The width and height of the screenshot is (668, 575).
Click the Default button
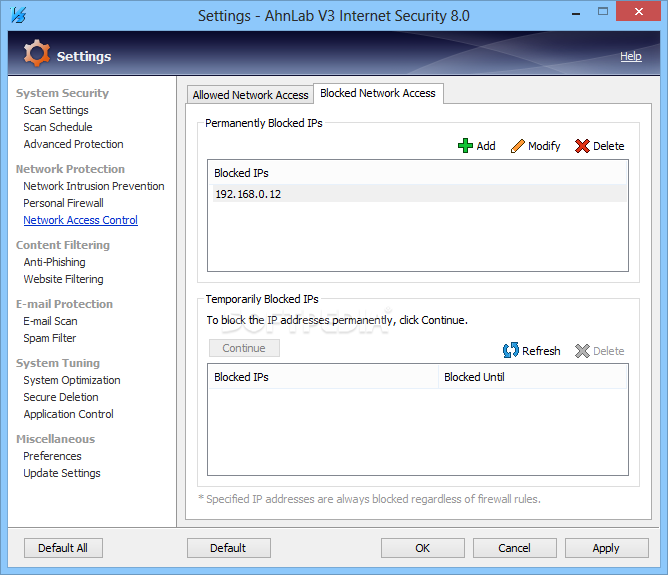[228, 548]
